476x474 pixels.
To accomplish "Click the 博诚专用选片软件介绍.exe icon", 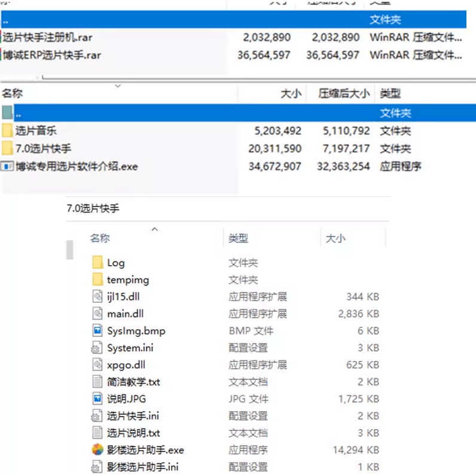I will 7,166.
